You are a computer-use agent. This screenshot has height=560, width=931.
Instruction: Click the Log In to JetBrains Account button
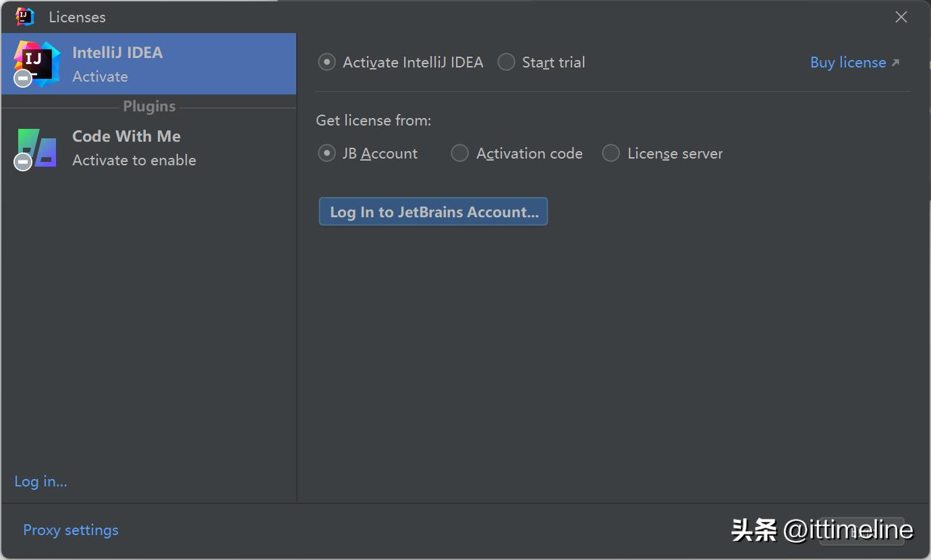coord(433,212)
